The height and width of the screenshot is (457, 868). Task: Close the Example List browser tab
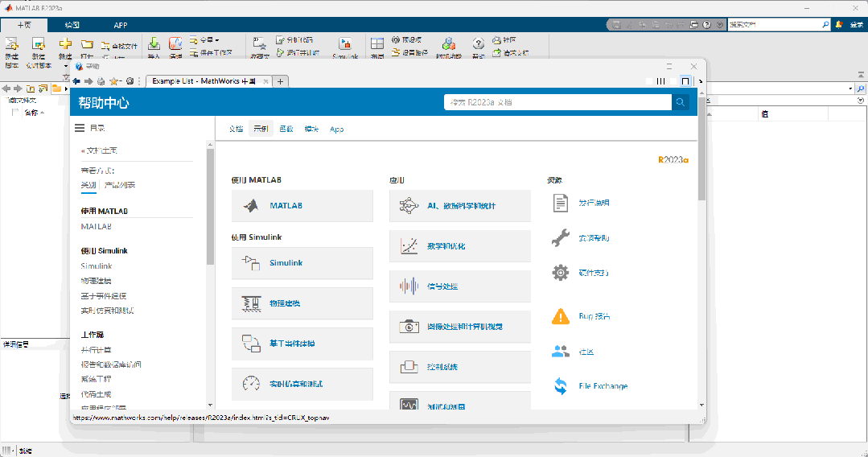265,81
